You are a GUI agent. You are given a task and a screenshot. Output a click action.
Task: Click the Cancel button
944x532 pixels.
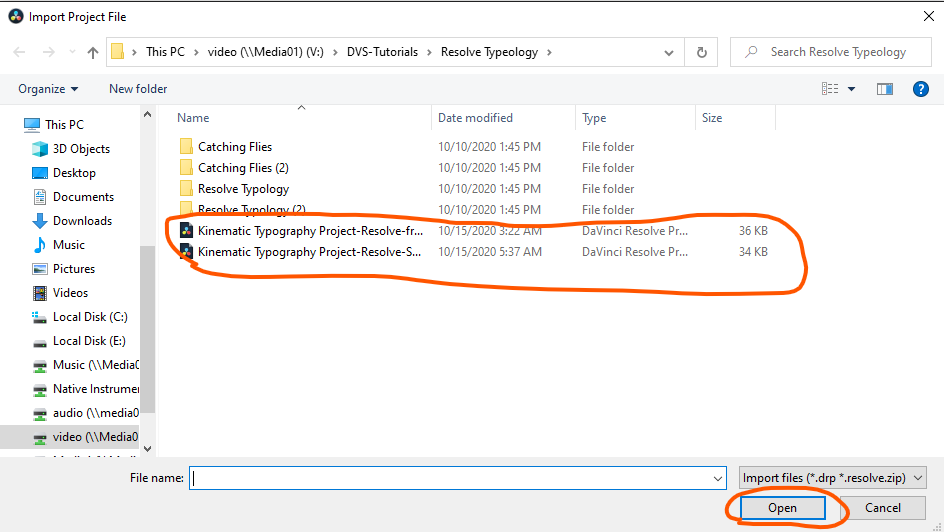pyautogui.click(x=883, y=508)
